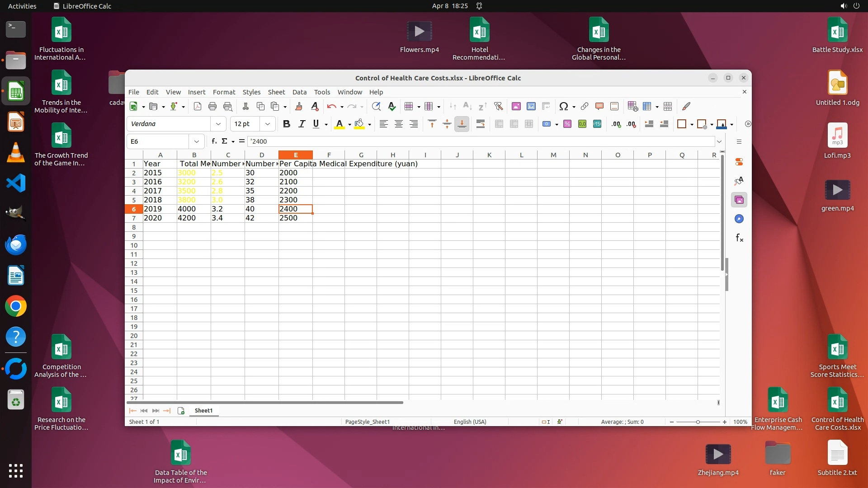
Task: Apply yellow highlighting background color
Action: point(359,124)
